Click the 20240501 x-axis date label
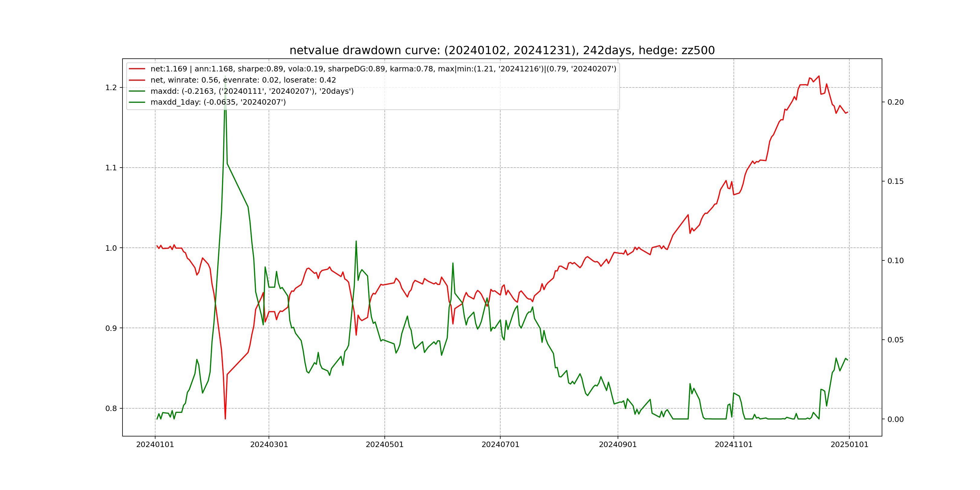This screenshot has width=980, height=490. point(385,445)
